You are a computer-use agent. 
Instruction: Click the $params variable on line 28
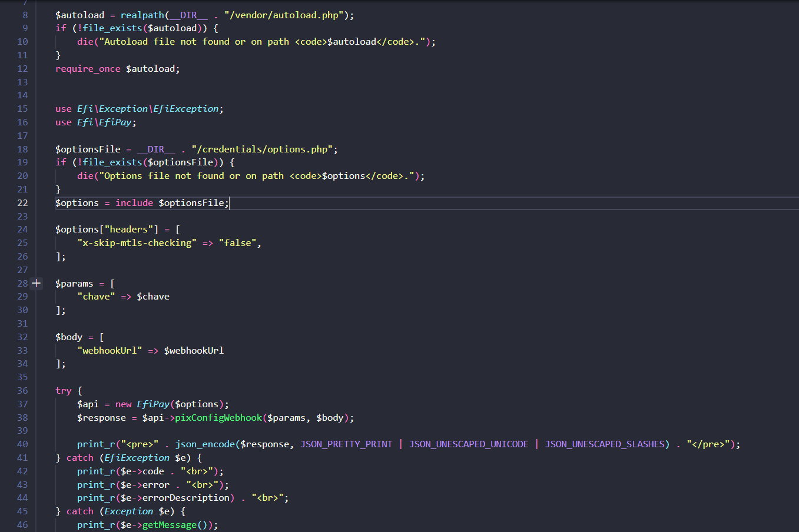(x=74, y=284)
